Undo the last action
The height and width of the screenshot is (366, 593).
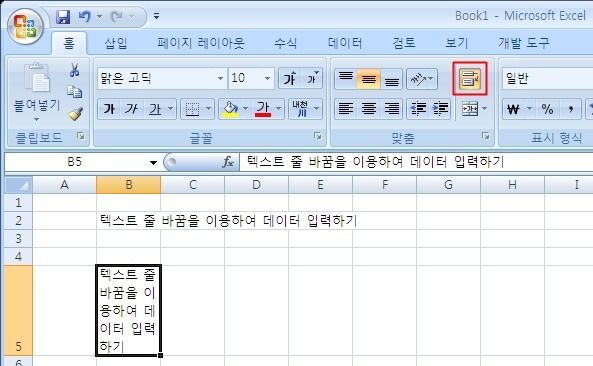pyautogui.click(x=85, y=16)
